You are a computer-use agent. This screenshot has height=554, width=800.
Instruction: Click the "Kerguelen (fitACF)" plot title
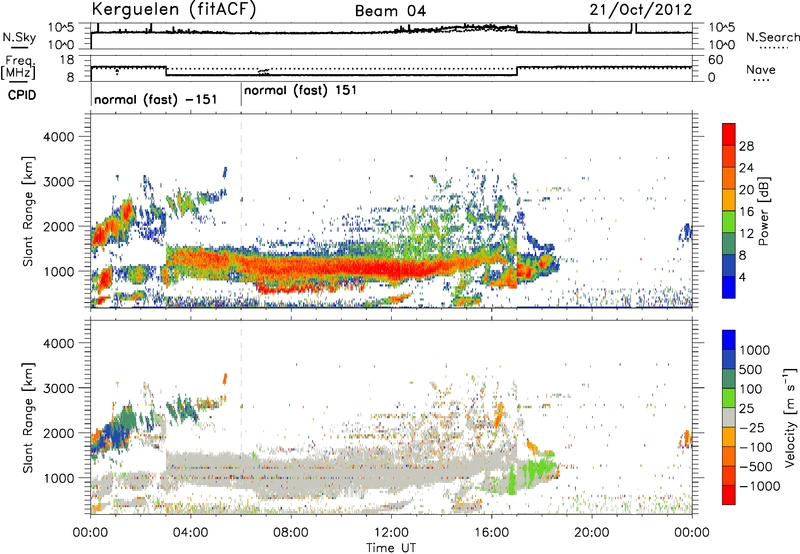point(173,9)
